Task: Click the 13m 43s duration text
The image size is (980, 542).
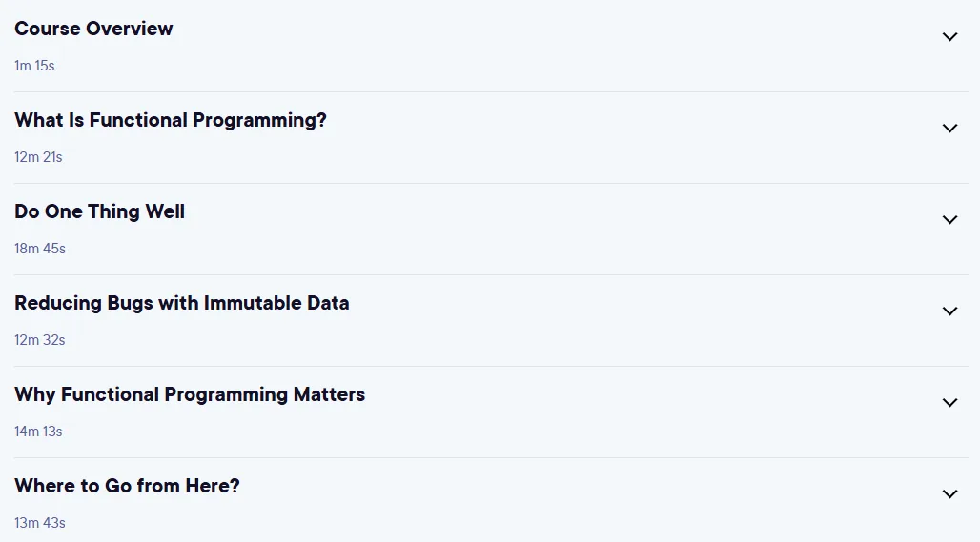Action: pos(40,523)
